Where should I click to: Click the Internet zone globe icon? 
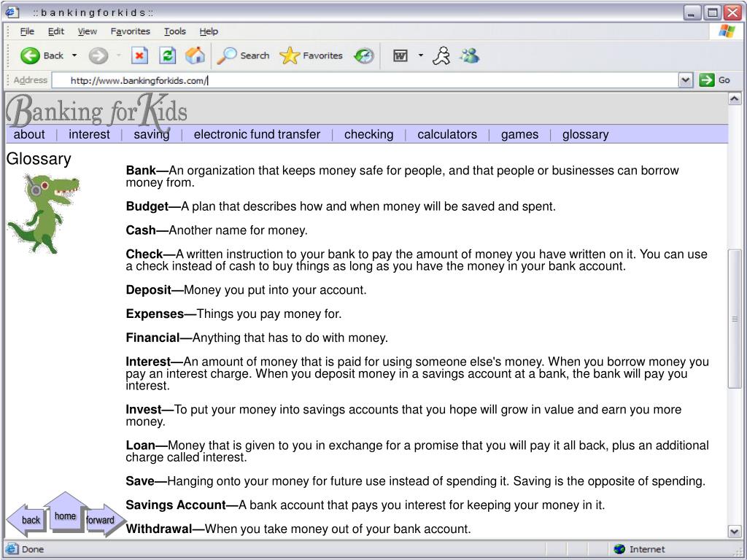click(619, 549)
